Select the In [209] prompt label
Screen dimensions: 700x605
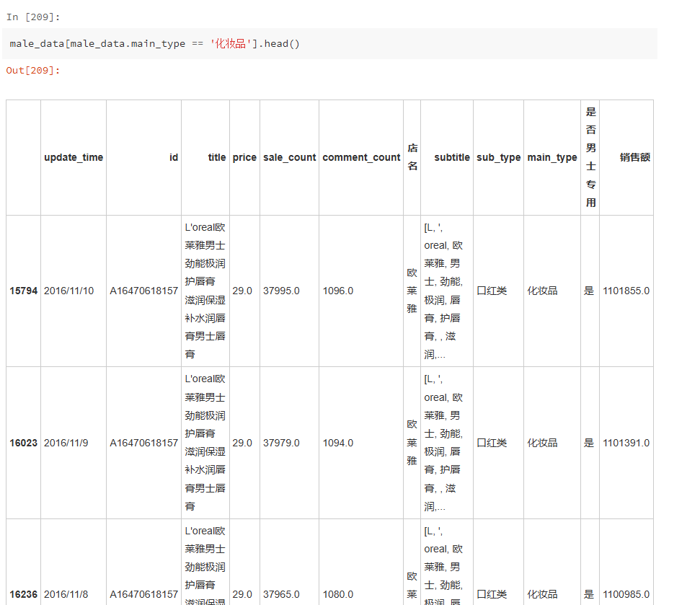(x=33, y=17)
